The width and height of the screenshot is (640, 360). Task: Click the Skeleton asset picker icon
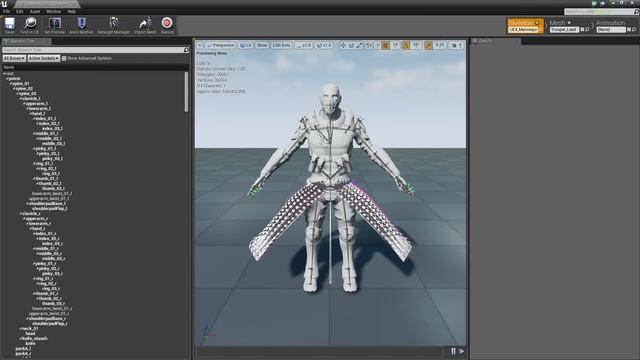[541, 29]
